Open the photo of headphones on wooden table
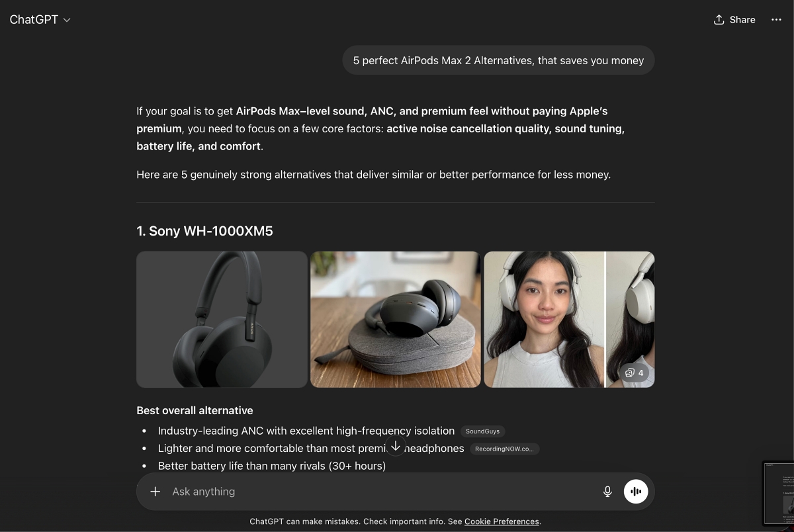 (x=395, y=319)
